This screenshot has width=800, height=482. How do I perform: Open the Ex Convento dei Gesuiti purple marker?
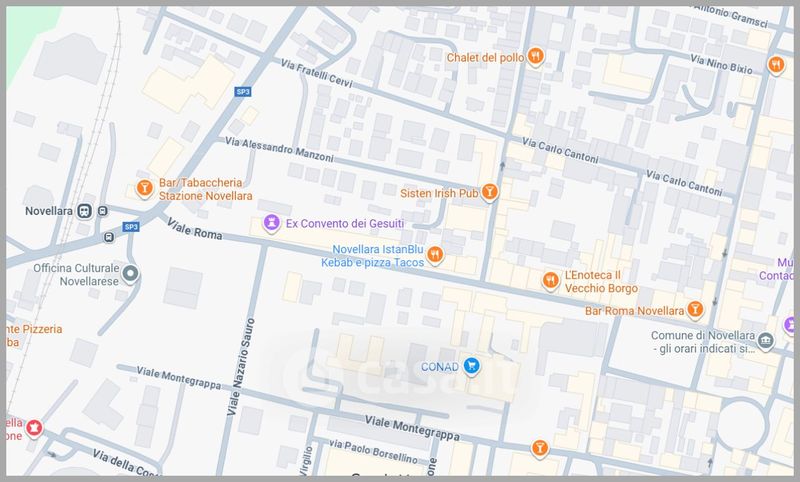coord(270,222)
